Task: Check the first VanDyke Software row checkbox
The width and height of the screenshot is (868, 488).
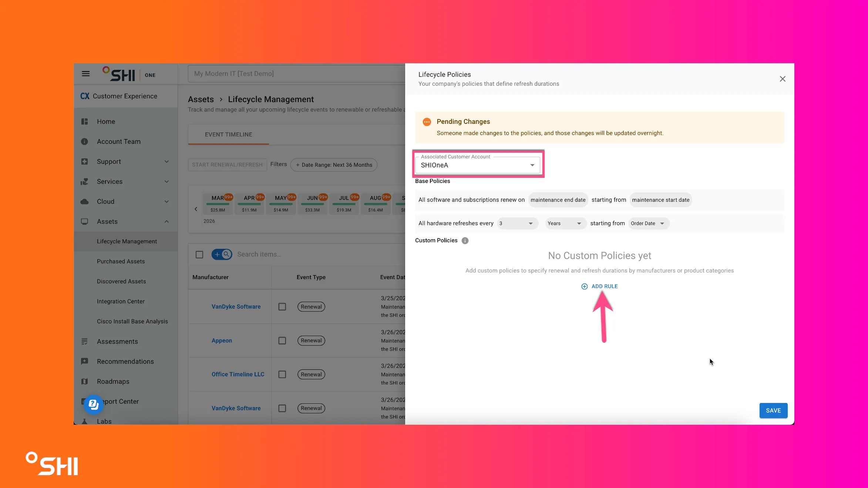Action: point(282,307)
